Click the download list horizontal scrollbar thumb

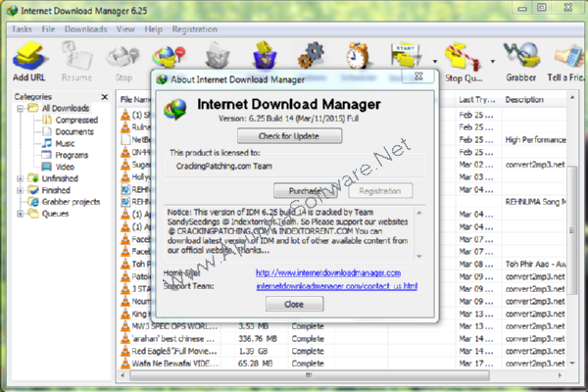pyautogui.click(x=309, y=375)
